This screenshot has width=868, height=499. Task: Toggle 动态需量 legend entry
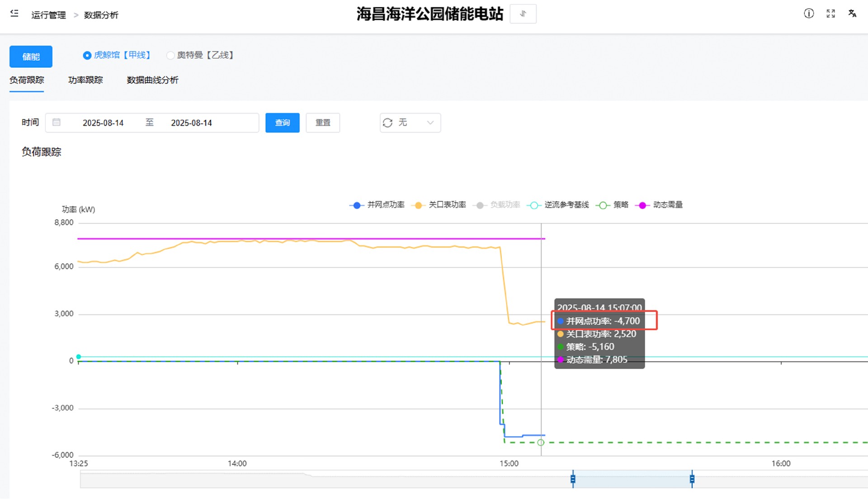(x=667, y=205)
